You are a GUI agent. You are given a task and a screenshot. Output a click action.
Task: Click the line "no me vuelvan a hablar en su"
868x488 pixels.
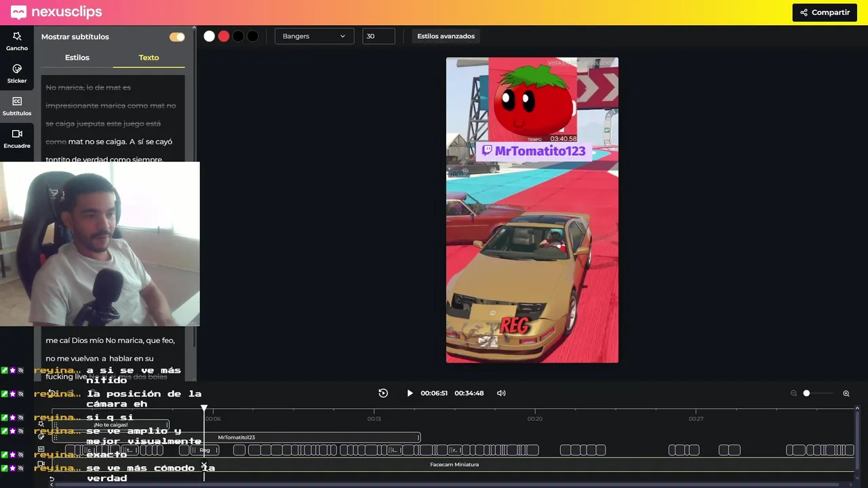(x=100, y=359)
